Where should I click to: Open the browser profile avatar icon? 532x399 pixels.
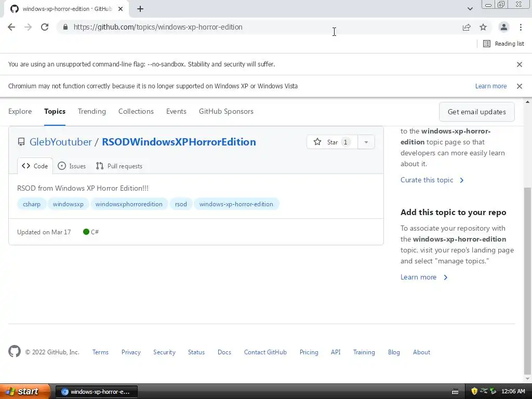click(x=504, y=27)
